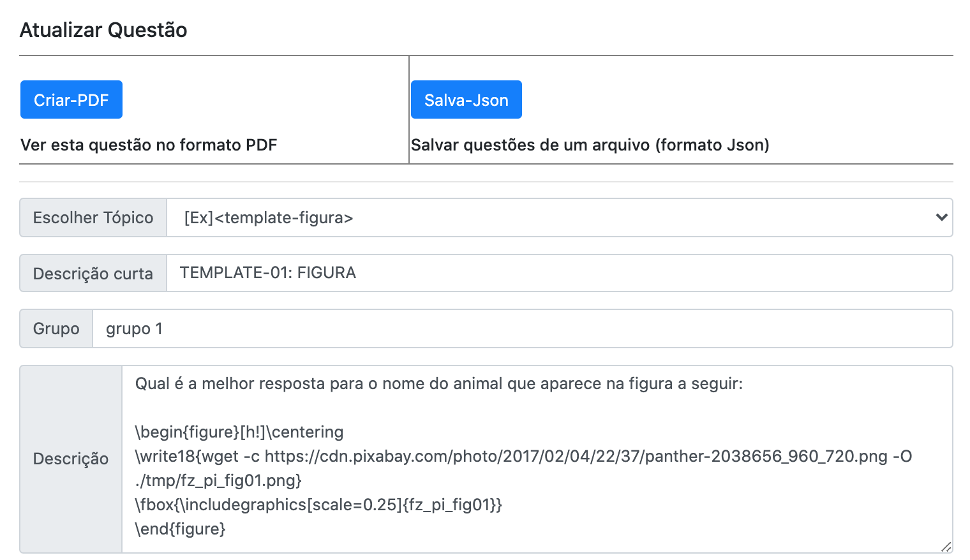The image size is (970, 560).
Task: Select the Grupo label
Action: click(56, 328)
